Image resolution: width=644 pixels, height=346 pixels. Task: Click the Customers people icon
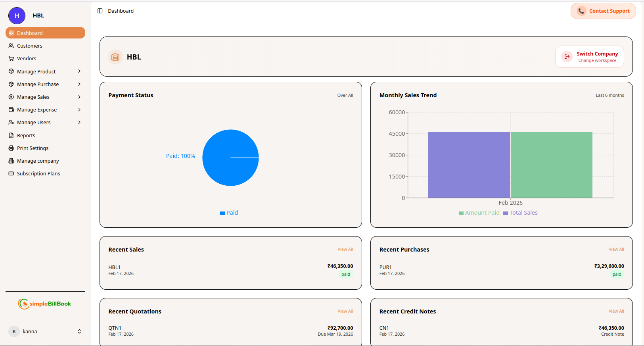coord(11,46)
